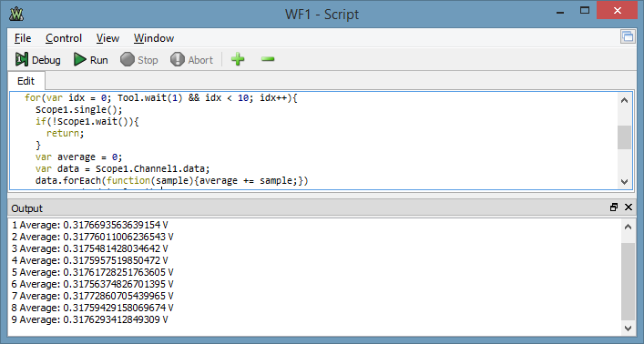Viewport: 644px width, 344px height.
Task: Click the code line starting 'for(var idx = 0'
Action: pyautogui.click(x=160, y=97)
